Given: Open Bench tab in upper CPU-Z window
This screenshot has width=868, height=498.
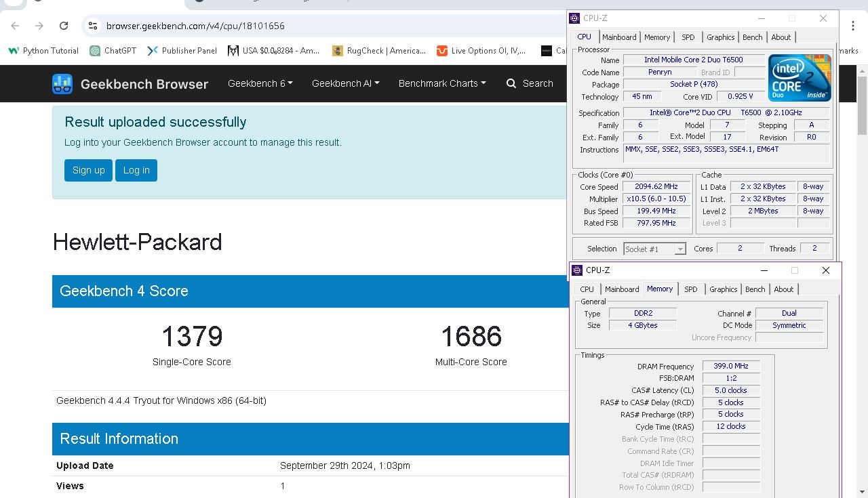Looking at the screenshot, I should tap(753, 37).
